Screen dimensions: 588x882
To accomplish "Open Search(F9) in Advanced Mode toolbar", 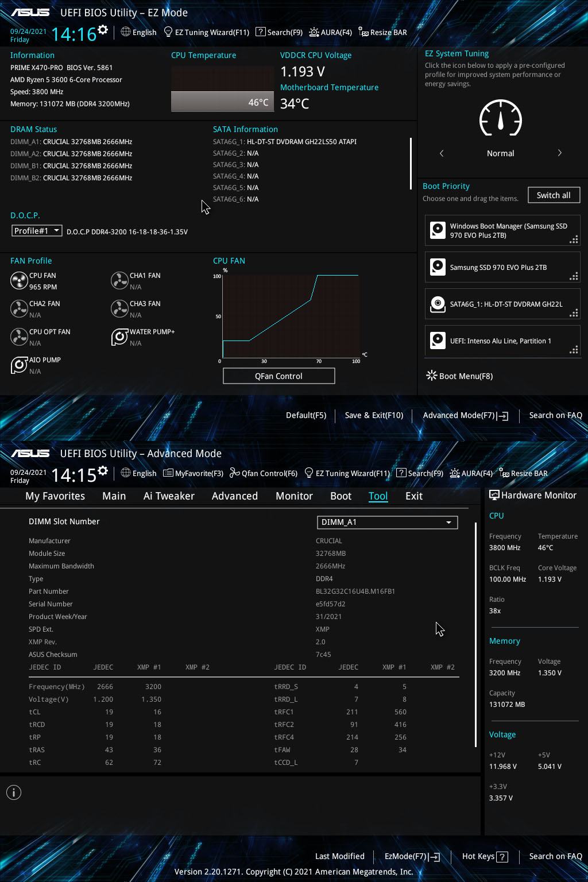I will tap(420, 473).
